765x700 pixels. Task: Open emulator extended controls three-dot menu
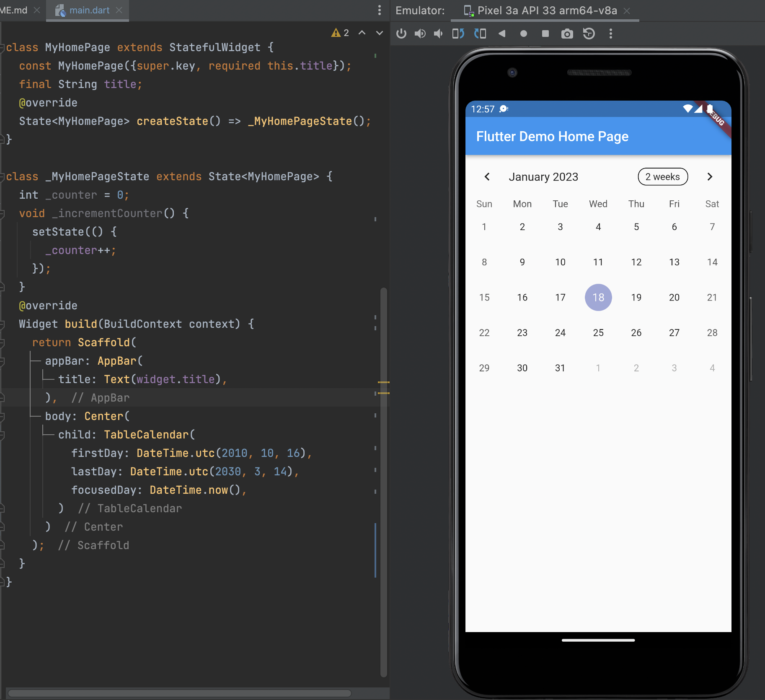[611, 34]
